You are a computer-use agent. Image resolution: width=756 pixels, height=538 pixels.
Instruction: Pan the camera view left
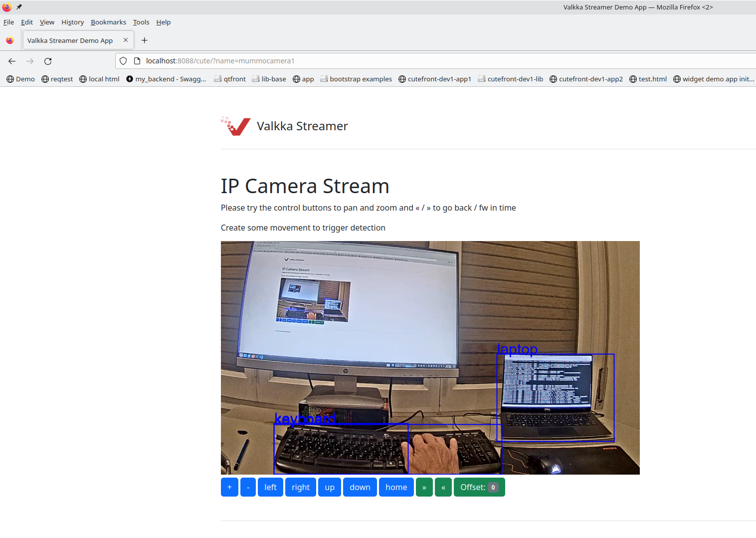click(270, 487)
